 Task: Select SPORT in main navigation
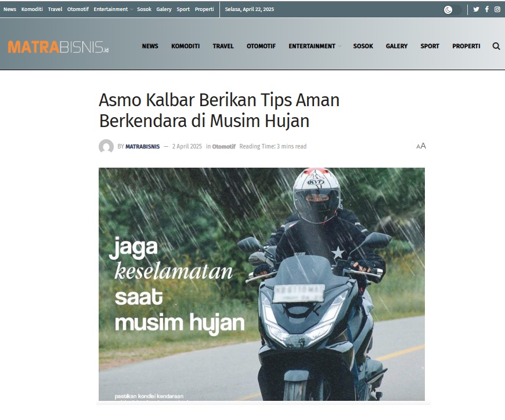tap(430, 46)
